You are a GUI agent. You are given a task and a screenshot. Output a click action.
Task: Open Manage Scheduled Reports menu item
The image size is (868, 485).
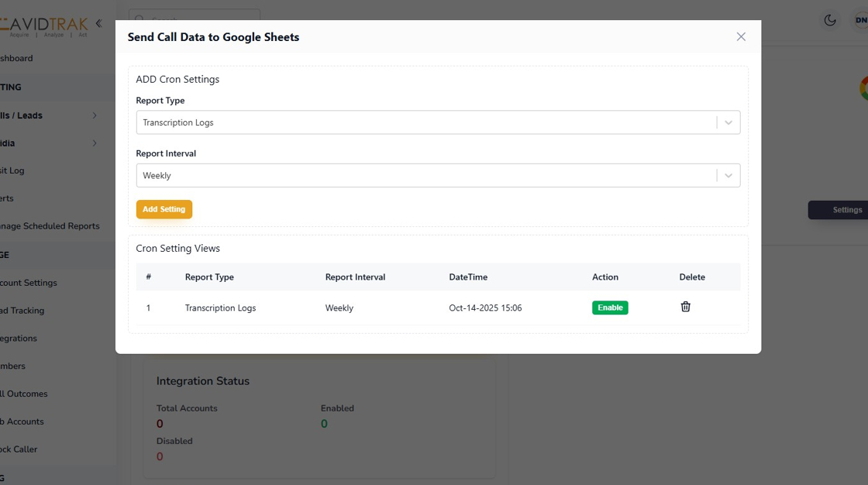[50, 226]
